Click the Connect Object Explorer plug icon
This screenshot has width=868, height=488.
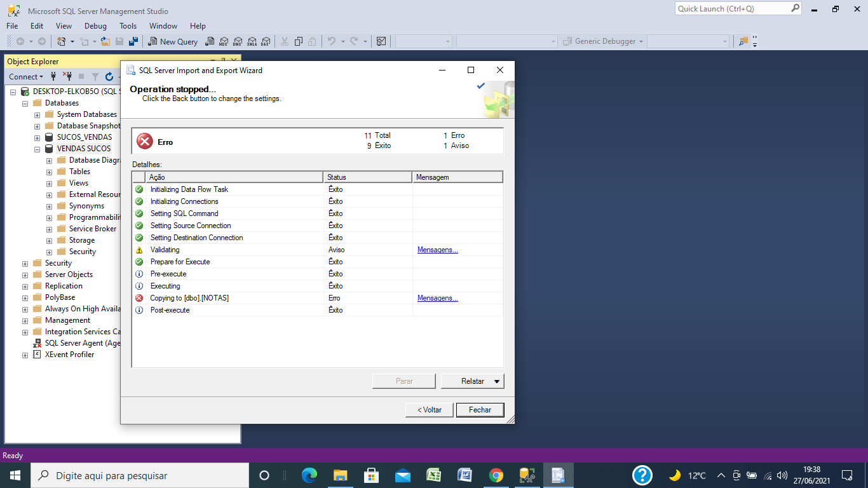tap(53, 76)
